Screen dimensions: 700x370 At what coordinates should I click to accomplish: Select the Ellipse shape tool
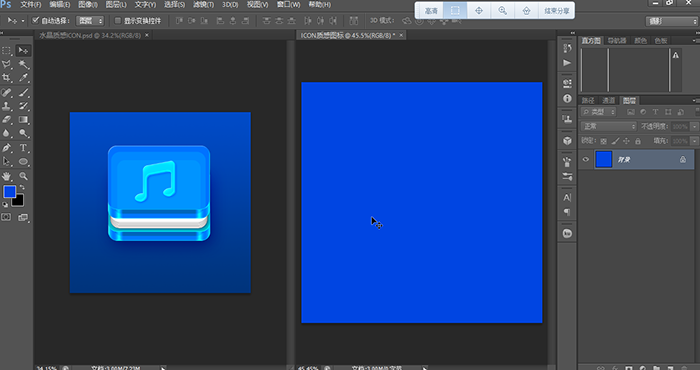pyautogui.click(x=23, y=161)
